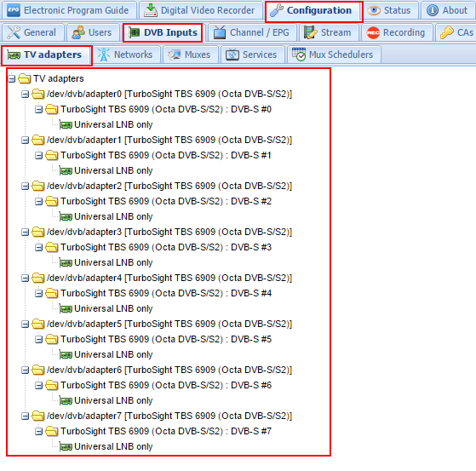The width and height of the screenshot is (476, 471).
Task: Select the TV adapters sub-tab
Action: click(x=46, y=55)
